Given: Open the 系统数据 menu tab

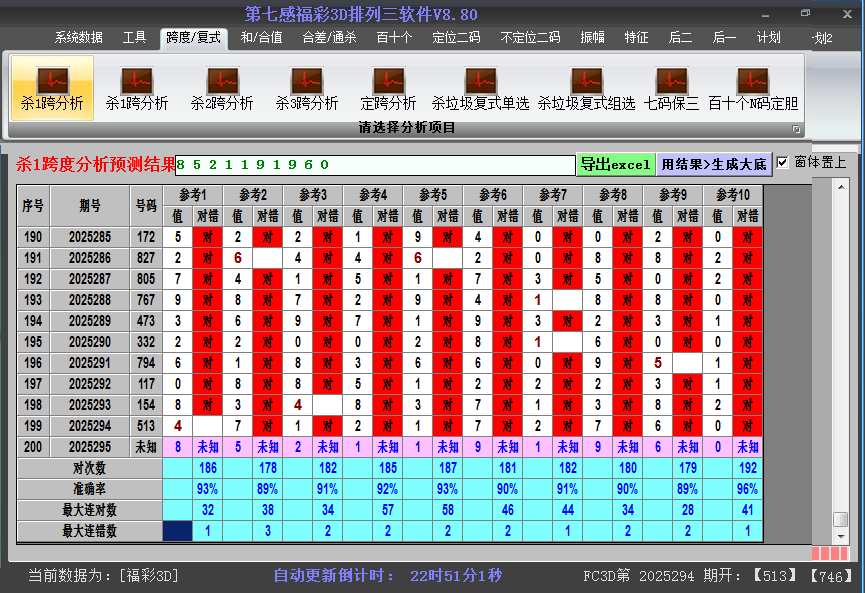Looking at the screenshot, I should (x=78, y=38).
